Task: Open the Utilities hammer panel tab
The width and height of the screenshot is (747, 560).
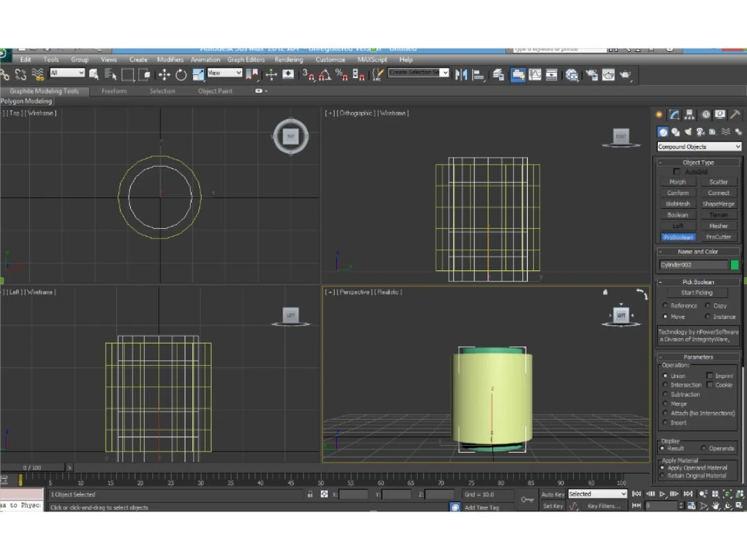Action: 735,114
